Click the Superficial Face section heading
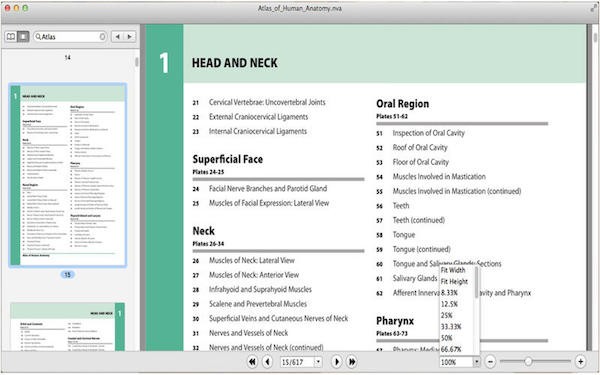This screenshot has height=375, width=600. (x=228, y=159)
